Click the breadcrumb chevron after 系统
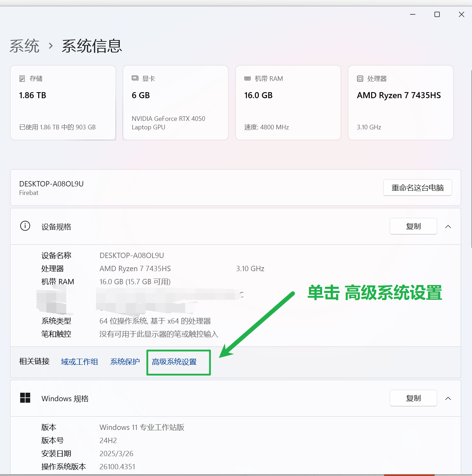 [51, 46]
